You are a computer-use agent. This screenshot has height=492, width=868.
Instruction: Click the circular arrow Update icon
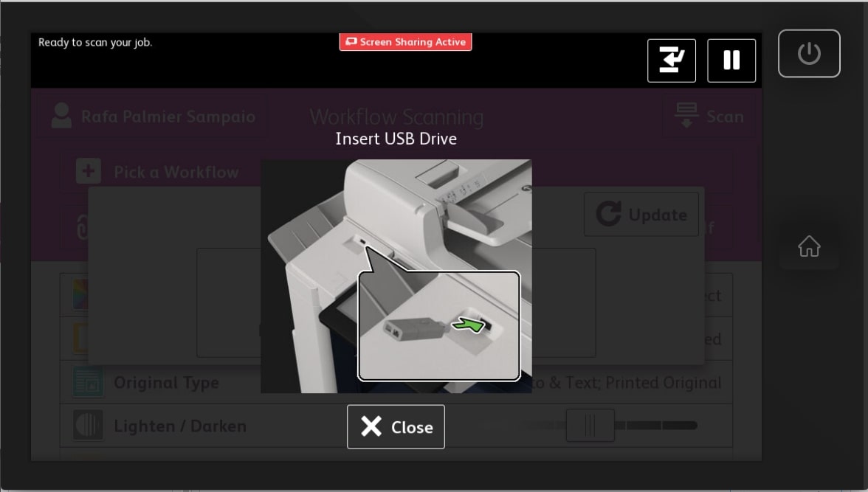click(609, 214)
